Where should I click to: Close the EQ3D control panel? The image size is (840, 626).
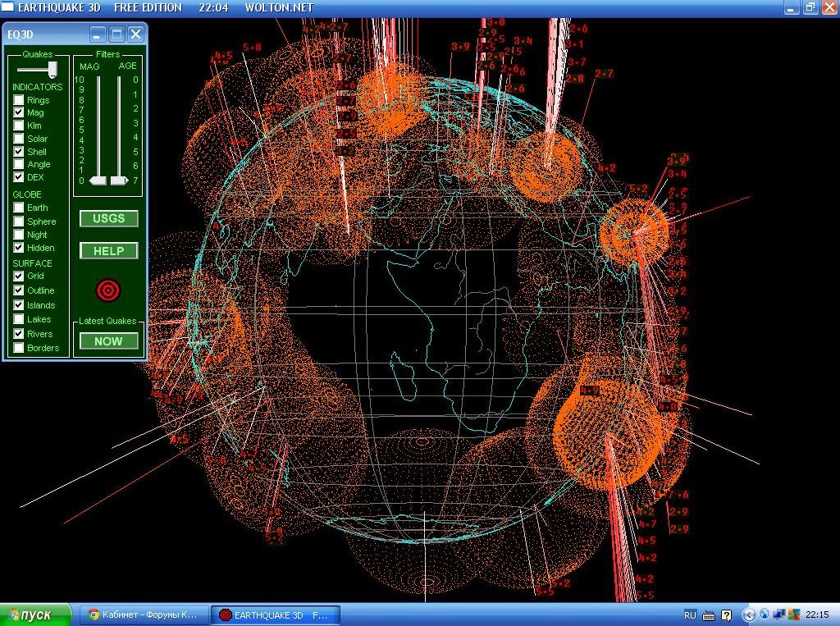tap(135, 34)
